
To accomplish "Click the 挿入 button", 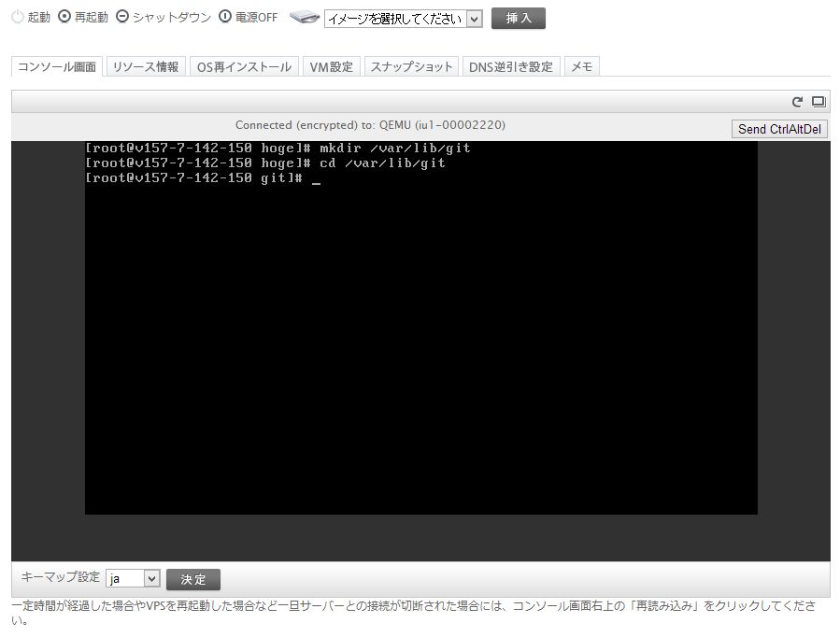I will pyautogui.click(x=518, y=18).
